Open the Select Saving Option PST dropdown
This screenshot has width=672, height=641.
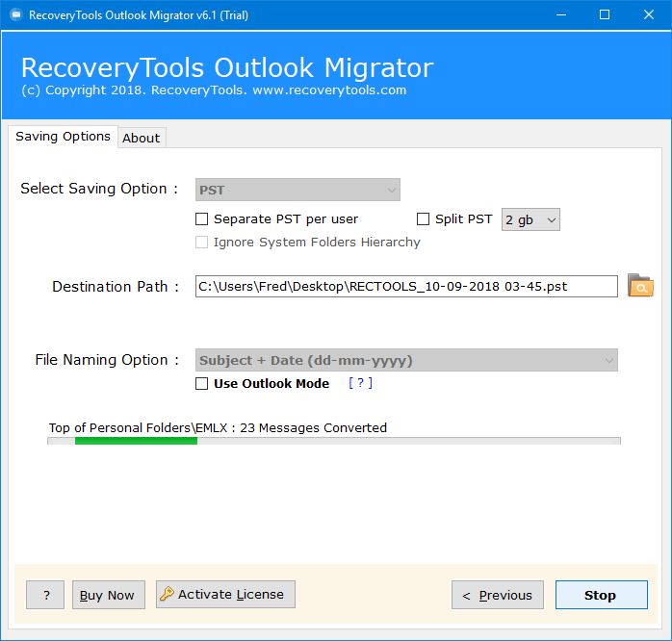click(x=297, y=190)
